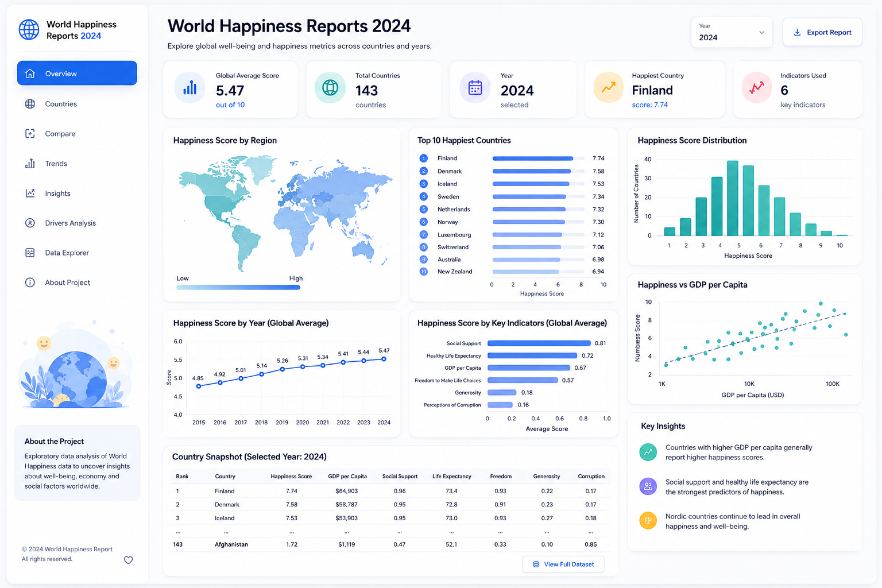Click View Full Dataset button
This screenshot has width=882, height=588.
(x=563, y=564)
